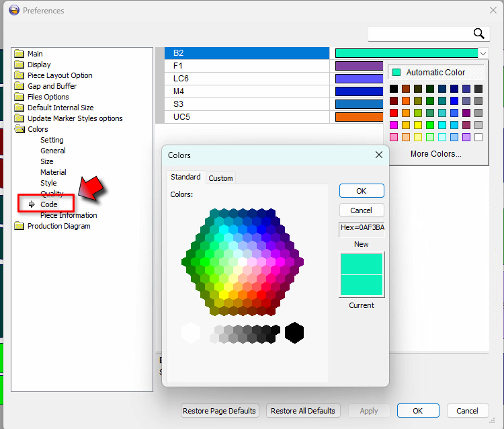The width and height of the screenshot is (504, 429).
Task: Select the large white hexagon color
Action: point(191,333)
